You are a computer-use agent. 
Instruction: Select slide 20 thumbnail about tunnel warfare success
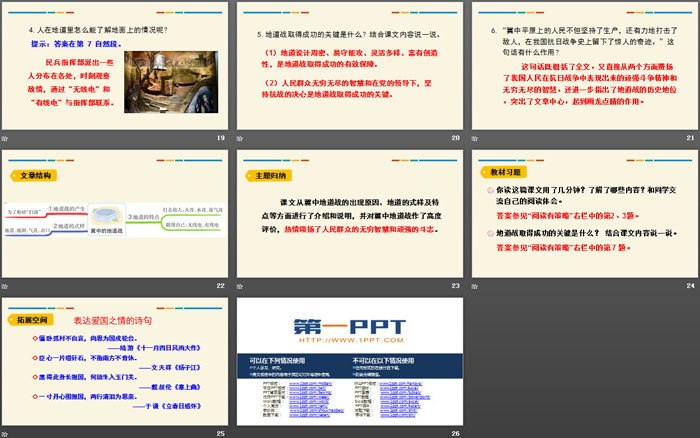pyautogui.click(x=350, y=66)
